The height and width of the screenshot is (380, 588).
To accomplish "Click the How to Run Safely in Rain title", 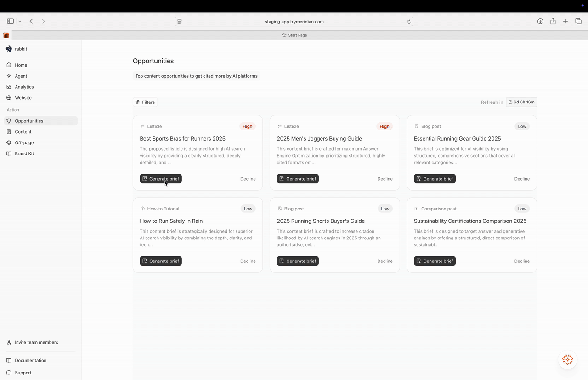I will click(171, 221).
